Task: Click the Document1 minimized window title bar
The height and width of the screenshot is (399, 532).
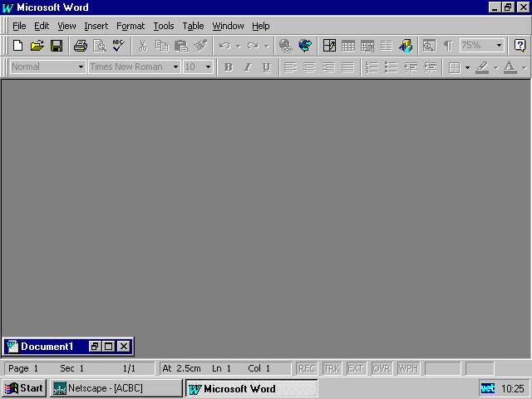Action: point(47,347)
